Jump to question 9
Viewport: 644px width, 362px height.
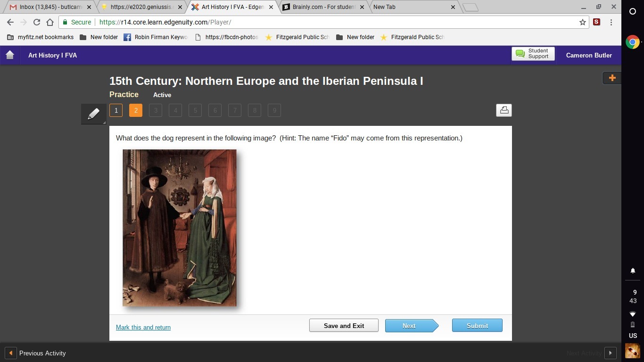(274, 110)
